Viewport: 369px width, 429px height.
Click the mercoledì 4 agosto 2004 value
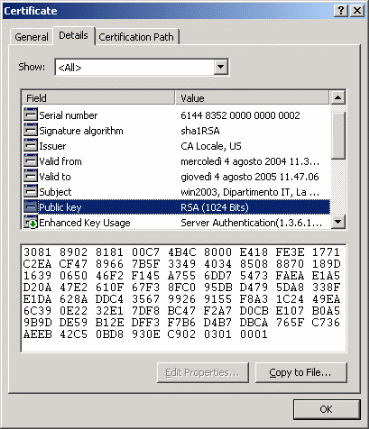click(250, 161)
